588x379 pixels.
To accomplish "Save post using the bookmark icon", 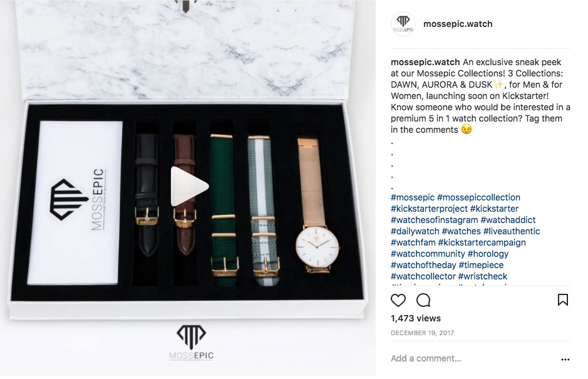I will click(563, 300).
